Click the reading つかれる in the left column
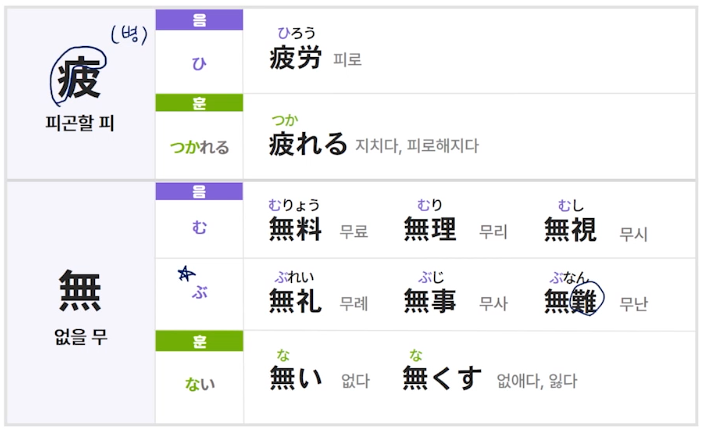The height and width of the screenshot is (430, 701). click(x=199, y=147)
